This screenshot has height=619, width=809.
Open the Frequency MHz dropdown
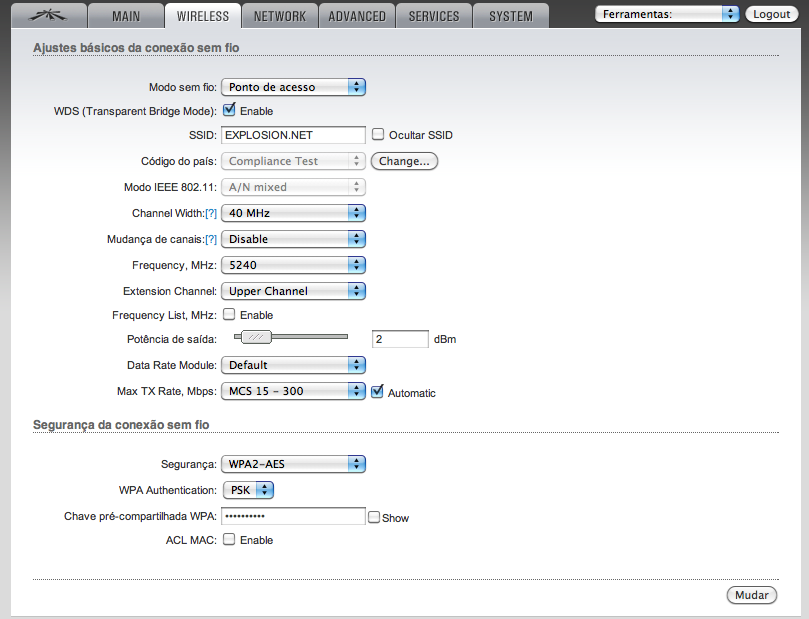click(x=292, y=265)
